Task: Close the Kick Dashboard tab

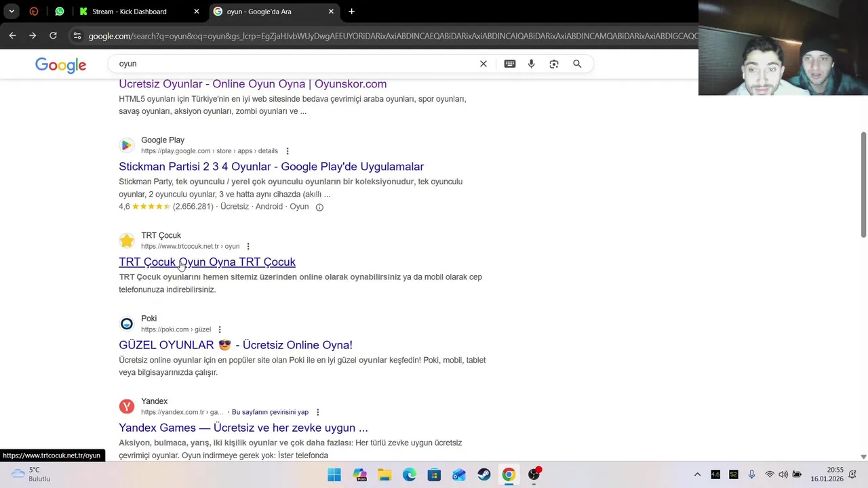Action: tap(197, 12)
